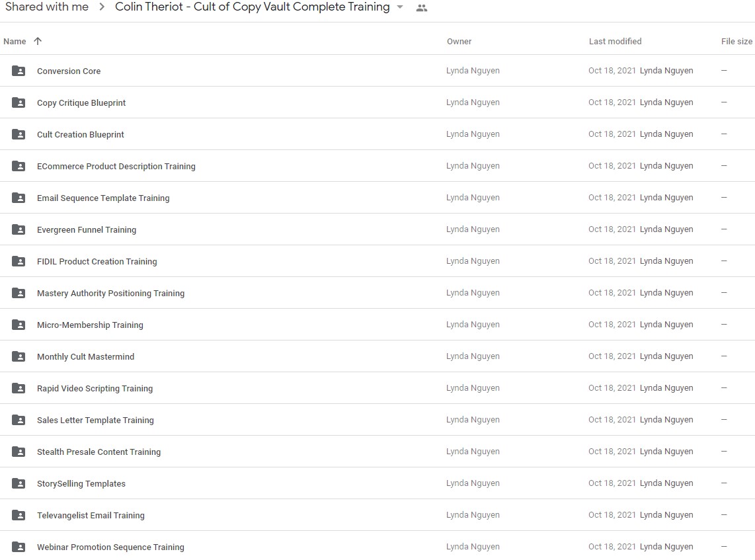Click the Owner column header

(459, 42)
